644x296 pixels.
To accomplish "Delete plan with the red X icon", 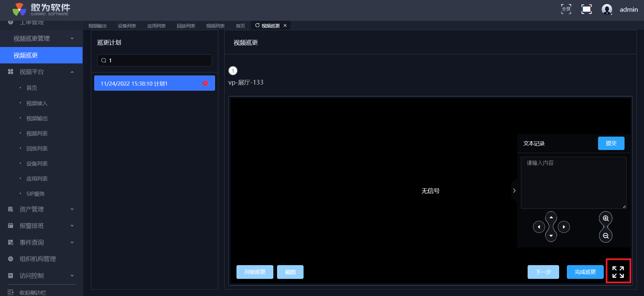I will [x=206, y=83].
